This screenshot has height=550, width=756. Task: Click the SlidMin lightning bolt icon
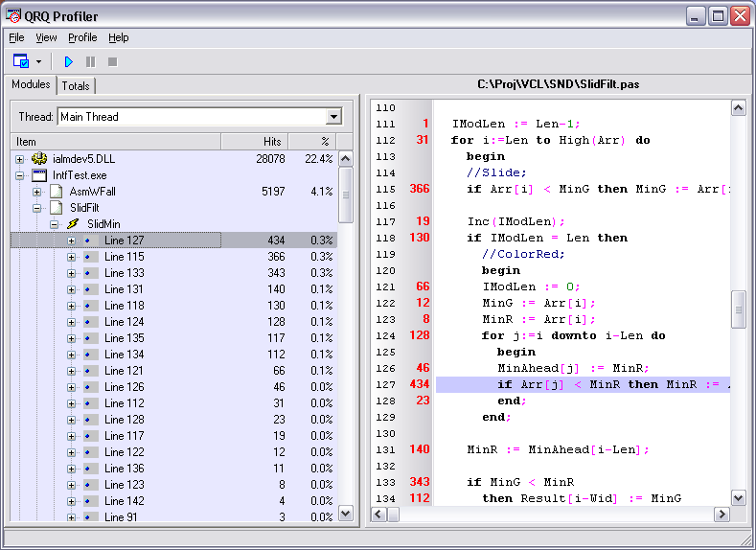pos(73,224)
